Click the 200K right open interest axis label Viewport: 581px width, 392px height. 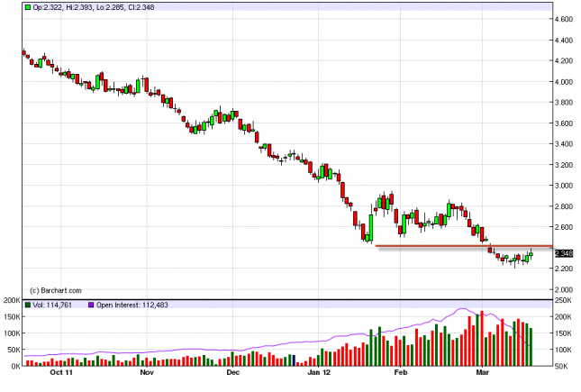[563, 316]
